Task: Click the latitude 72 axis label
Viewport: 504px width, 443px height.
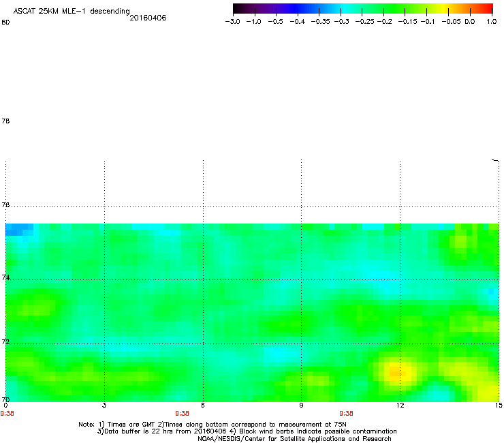Action: tap(5, 341)
